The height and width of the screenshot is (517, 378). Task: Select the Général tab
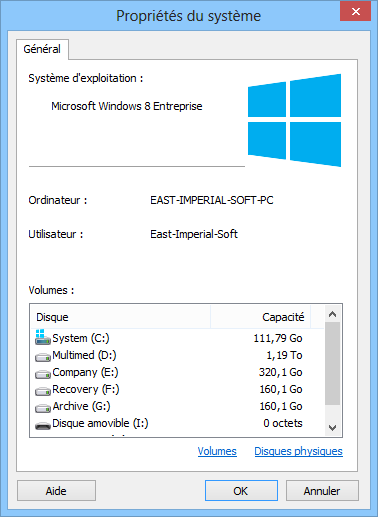tap(42, 49)
